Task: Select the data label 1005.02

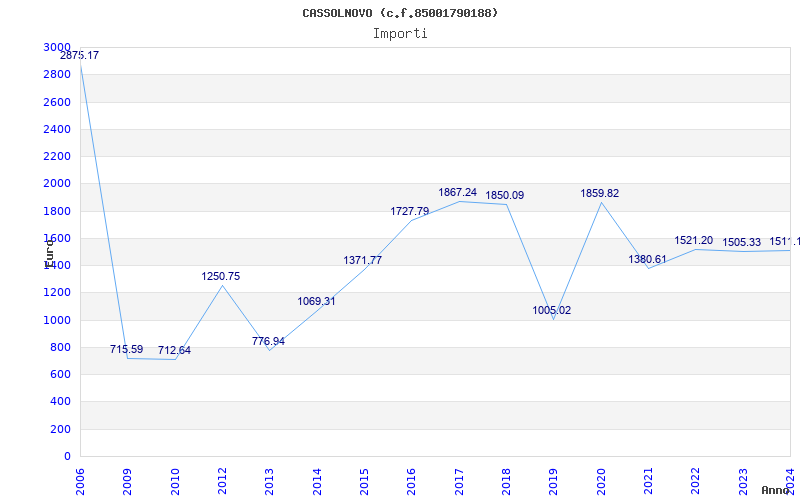Action: coord(552,311)
